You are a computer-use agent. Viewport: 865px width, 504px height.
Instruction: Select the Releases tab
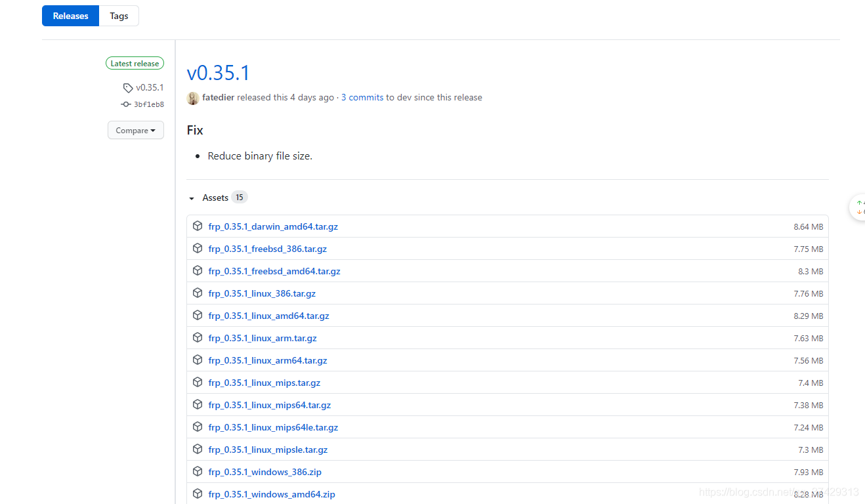[70, 16]
